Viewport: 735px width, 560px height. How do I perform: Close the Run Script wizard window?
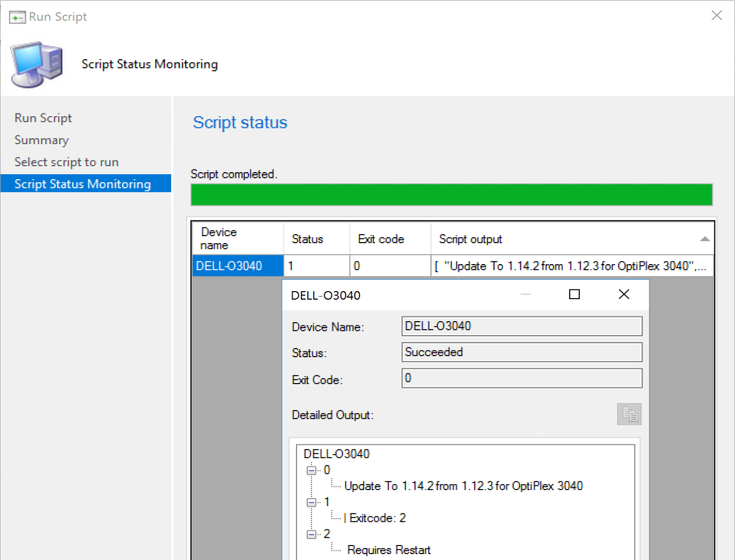click(716, 16)
